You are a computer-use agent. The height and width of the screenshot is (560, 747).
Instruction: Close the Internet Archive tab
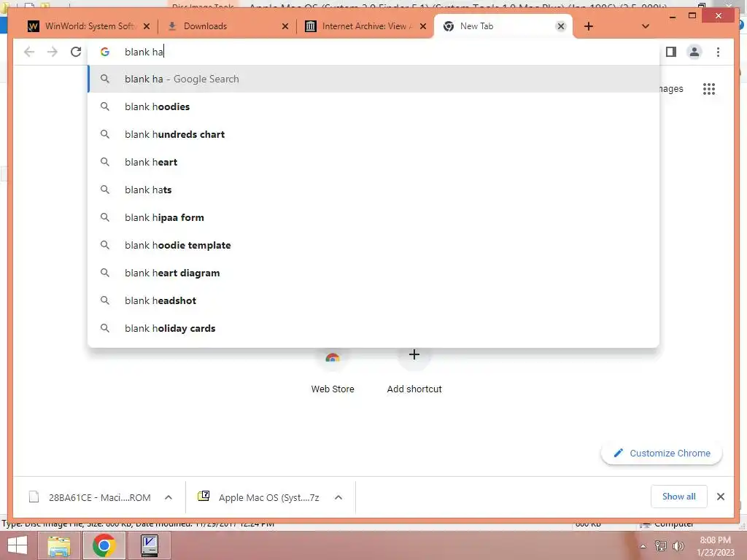tap(423, 26)
